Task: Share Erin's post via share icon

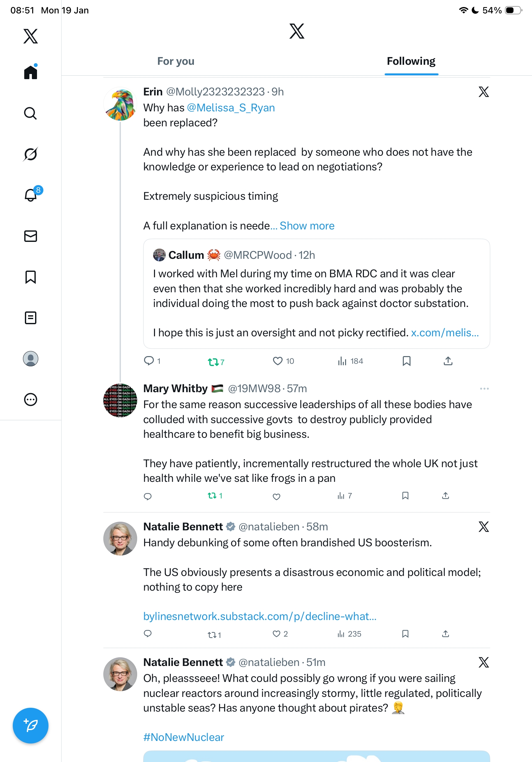Action: pos(448,361)
